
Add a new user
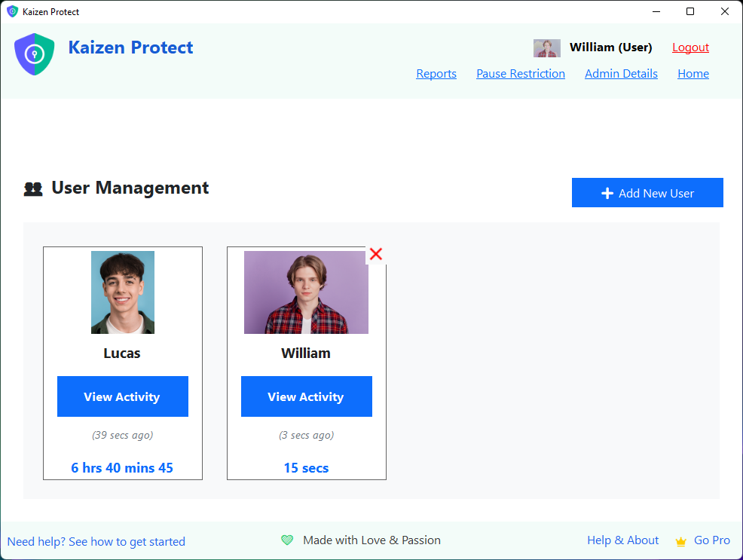(x=647, y=193)
